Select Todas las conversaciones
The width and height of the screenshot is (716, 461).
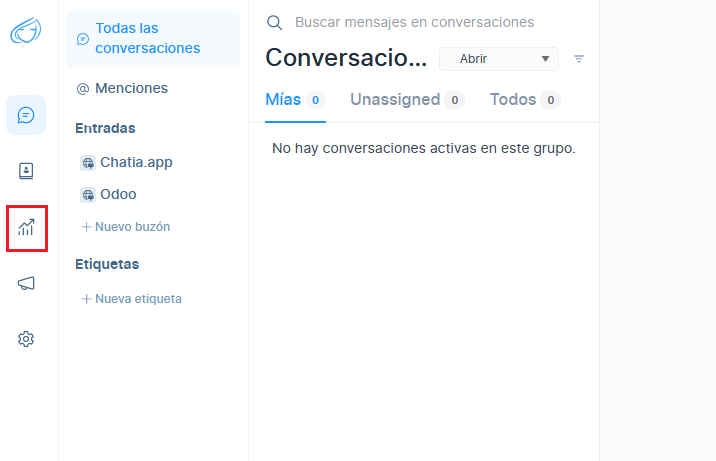[x=153, y=38]
